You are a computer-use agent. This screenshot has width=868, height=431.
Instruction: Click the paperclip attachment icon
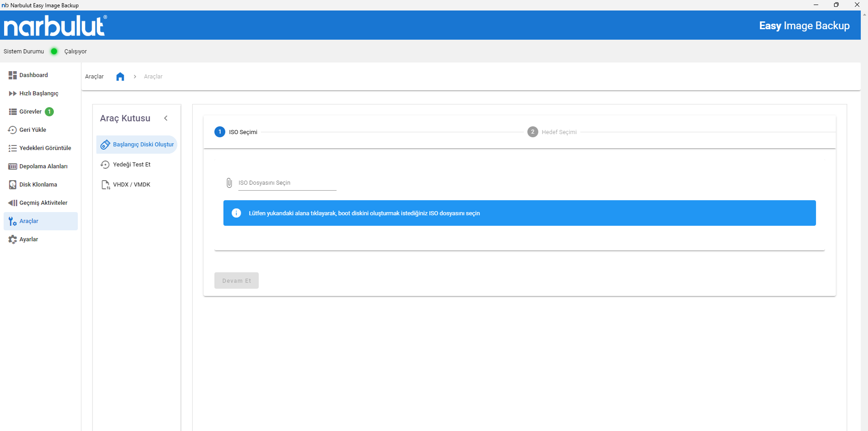click(229, 183)
